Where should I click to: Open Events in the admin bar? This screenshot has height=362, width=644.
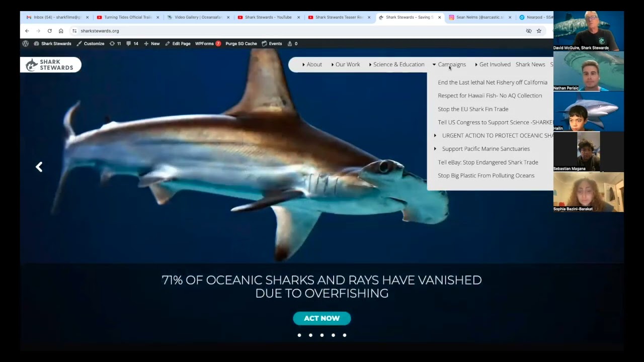(272, 44)
